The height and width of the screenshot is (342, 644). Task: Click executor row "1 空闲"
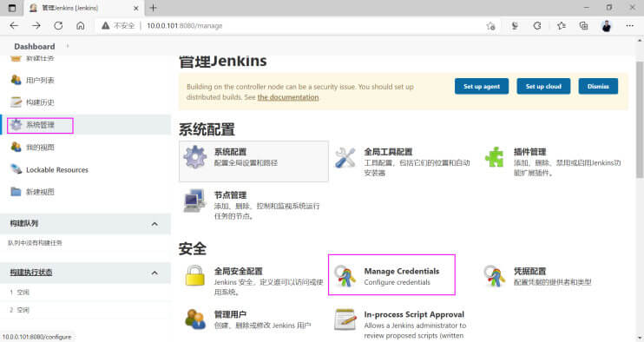point(20,293)
